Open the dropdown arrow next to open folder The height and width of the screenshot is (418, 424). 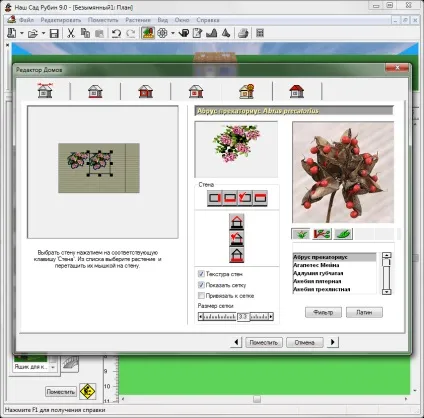click(x=43, y=33)
